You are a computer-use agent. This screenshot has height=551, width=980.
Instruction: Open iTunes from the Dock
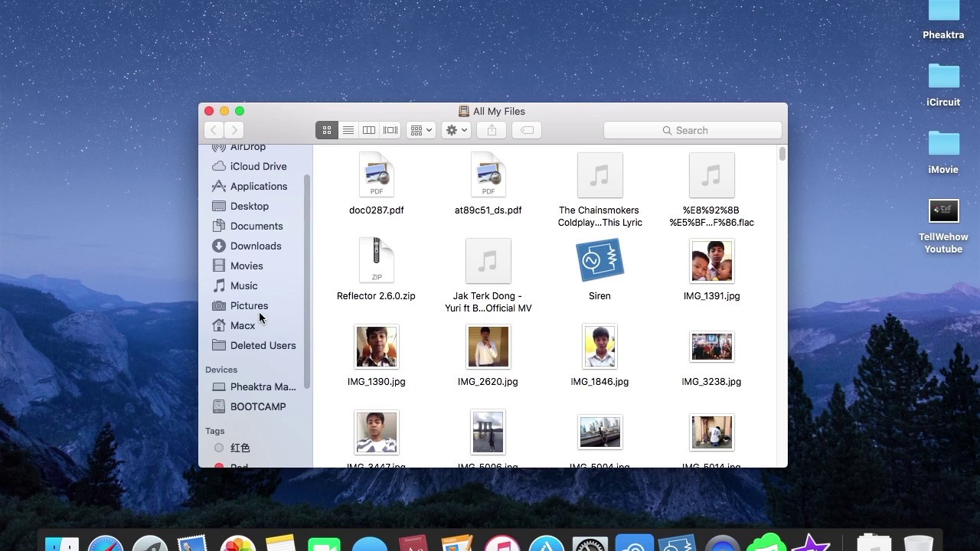point(502,543)
